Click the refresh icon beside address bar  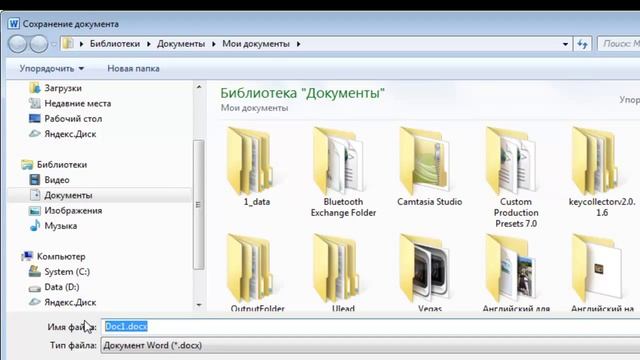tap(582, 44)
